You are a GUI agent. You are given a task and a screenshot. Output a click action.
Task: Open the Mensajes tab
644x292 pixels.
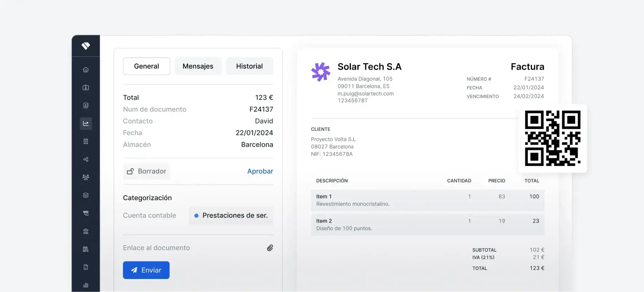(198, 66)
